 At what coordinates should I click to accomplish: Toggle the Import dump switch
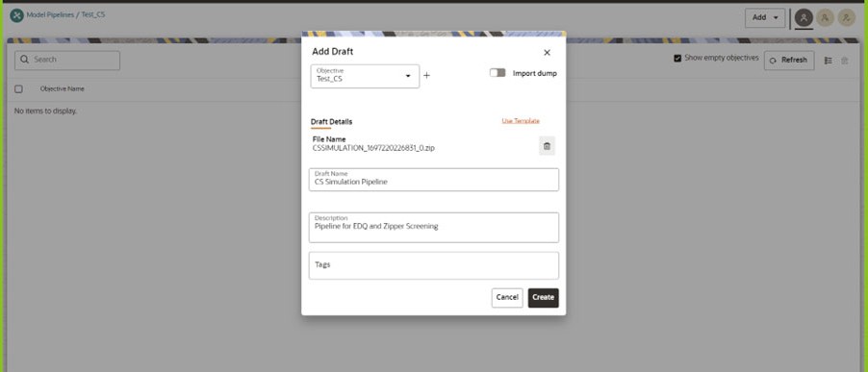click(498, 73)
